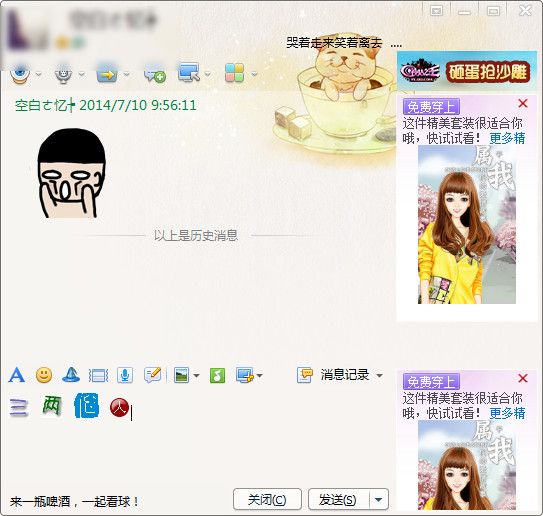Viewport: 543px width, 516px height.
Task: Maximize the chat window
Action: 493,11
